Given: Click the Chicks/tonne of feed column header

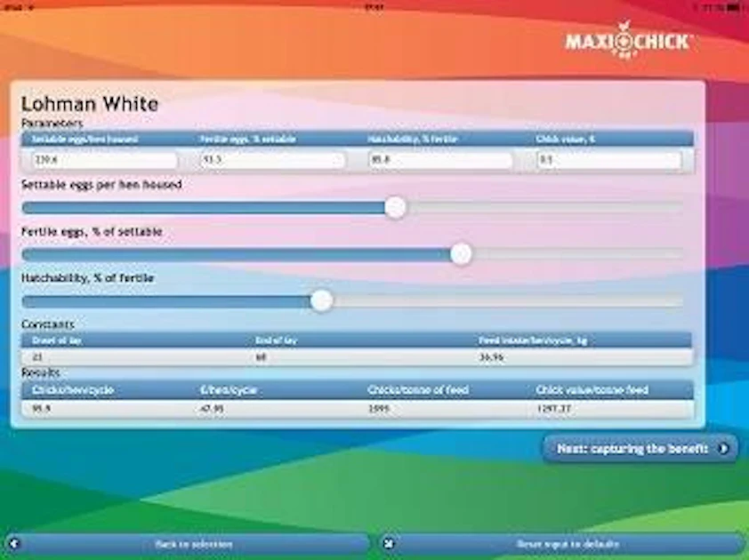Looking at the screenshot, I should tap(418, 390).
